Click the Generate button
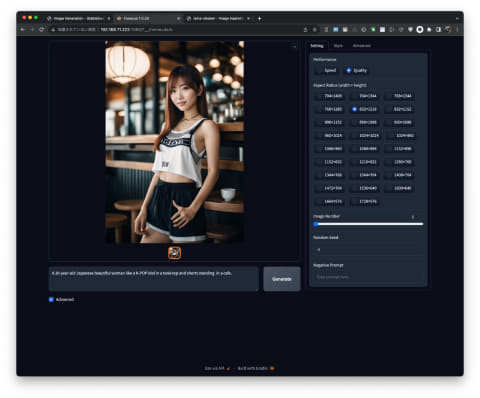This screenshot has width=480, height=398. [x=282, y=279]
